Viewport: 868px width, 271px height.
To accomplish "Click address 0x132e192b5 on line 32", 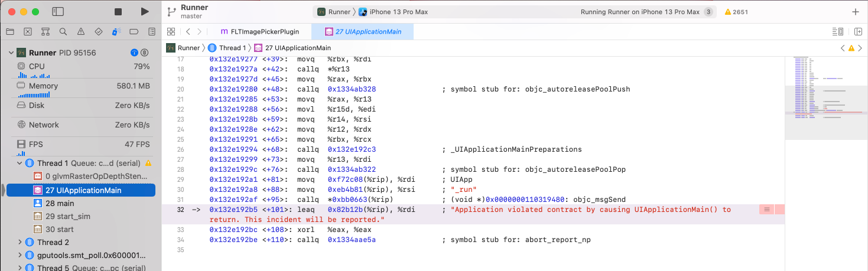I will point(233,210).
